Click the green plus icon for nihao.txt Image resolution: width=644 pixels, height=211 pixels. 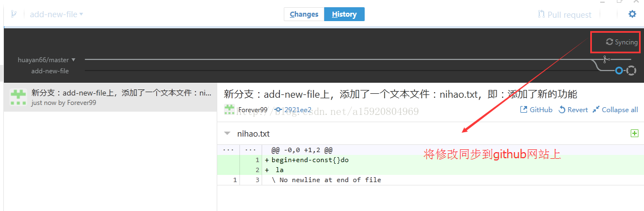[635, 133]
